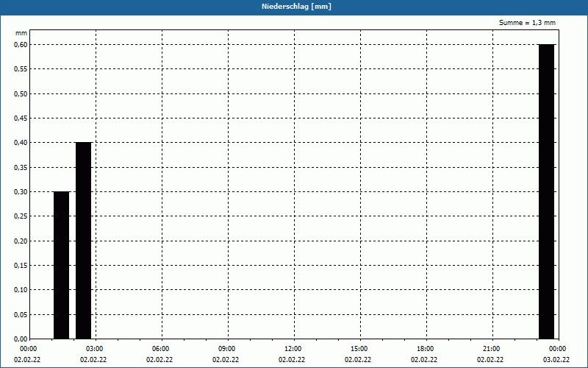This screenshot has height=368, width=588.
Task: Click the 15:00 time axis label
Action: (x=359, y=349)
